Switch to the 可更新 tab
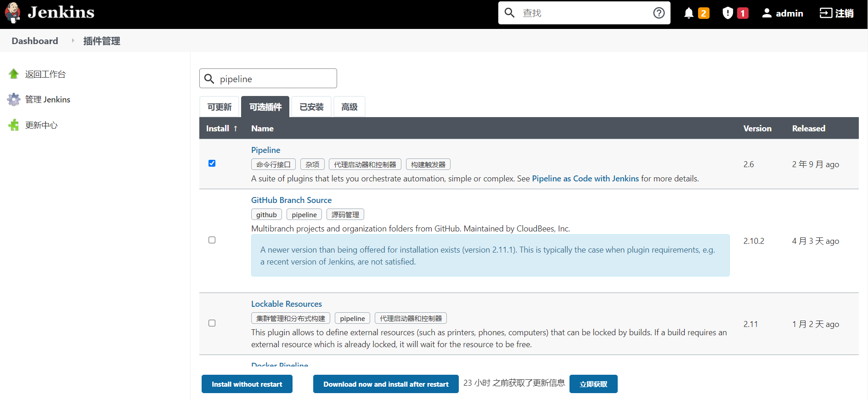The width and height of the screenshot is (868, 400). coord(220,107)
